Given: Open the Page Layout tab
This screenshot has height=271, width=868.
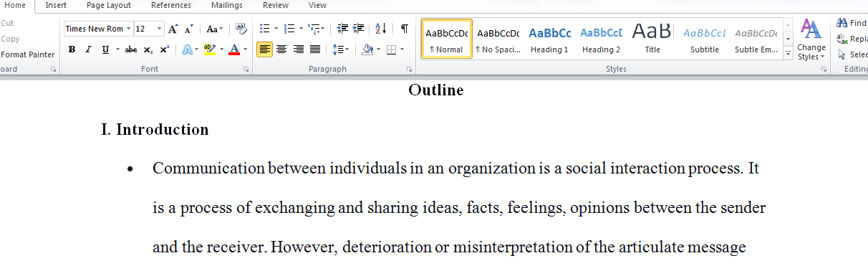Looking at the screenshot, I should pos(109,5).
